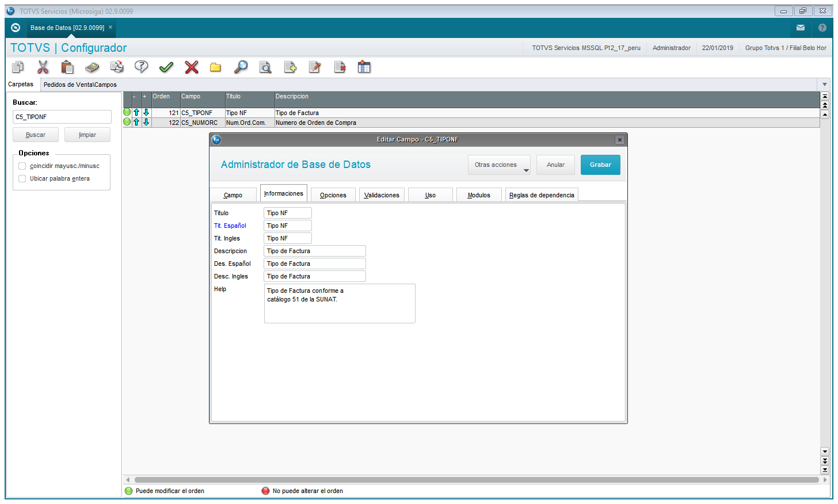The width and height of the screenshot is (838, 504).
Task: Click the scissors cut icon
Action: [x=43, y=67]
